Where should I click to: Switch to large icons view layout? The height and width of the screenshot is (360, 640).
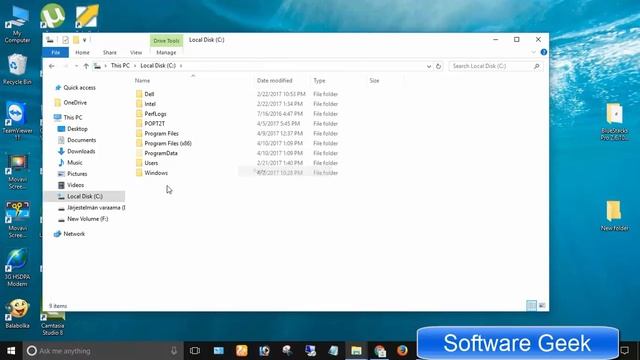pos(542,305)
